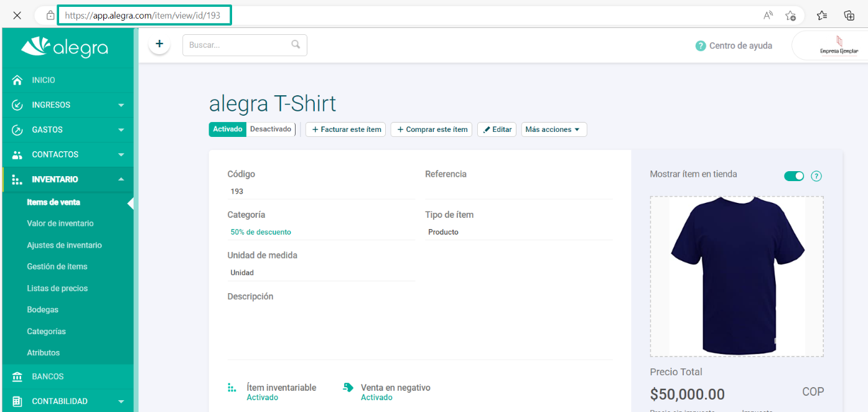The image size is (868, 412).
Task: Set item status to Desactivado
Action: coord(271,129)
